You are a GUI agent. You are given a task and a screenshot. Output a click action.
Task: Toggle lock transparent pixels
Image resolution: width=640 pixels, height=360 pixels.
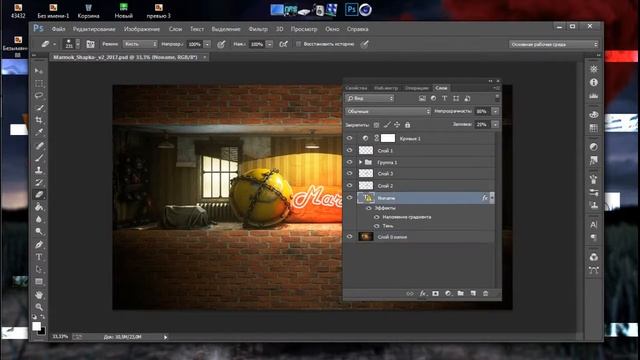[376, 125]
